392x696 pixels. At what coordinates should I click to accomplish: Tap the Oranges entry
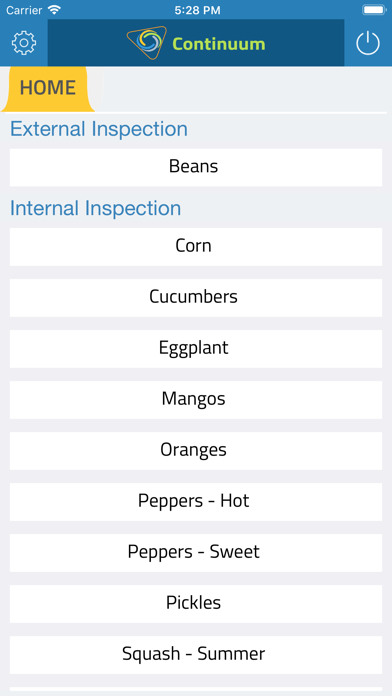click(196, 451)
